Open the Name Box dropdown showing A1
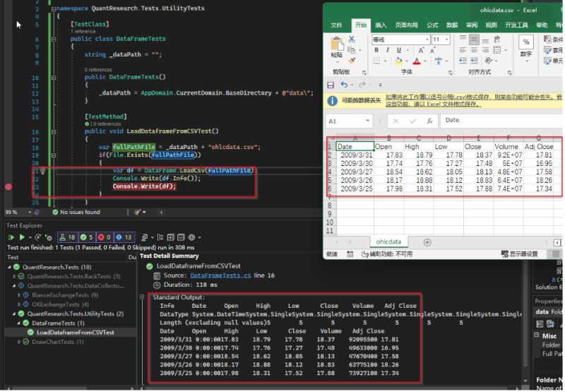 point(367,121)
